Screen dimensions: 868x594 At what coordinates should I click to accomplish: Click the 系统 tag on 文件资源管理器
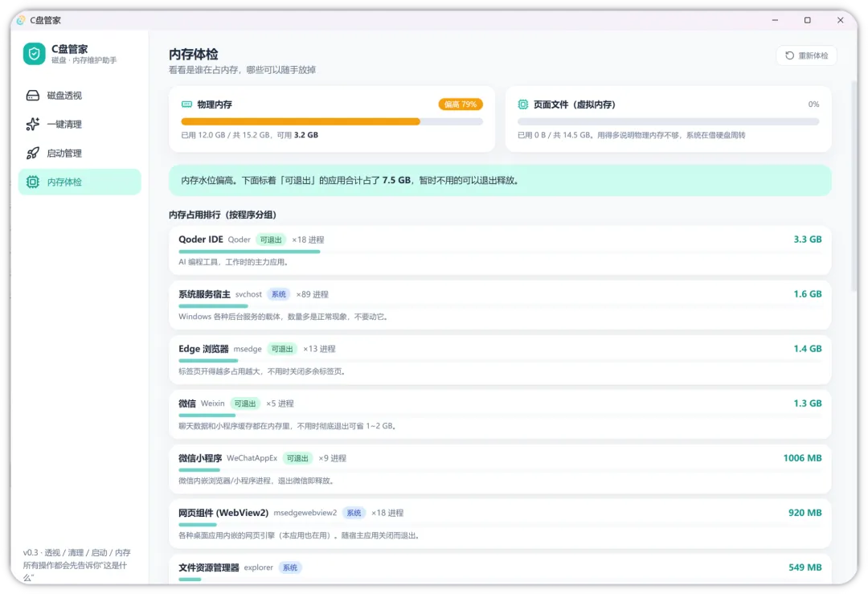pyautogui.click(x=289, y=567)
